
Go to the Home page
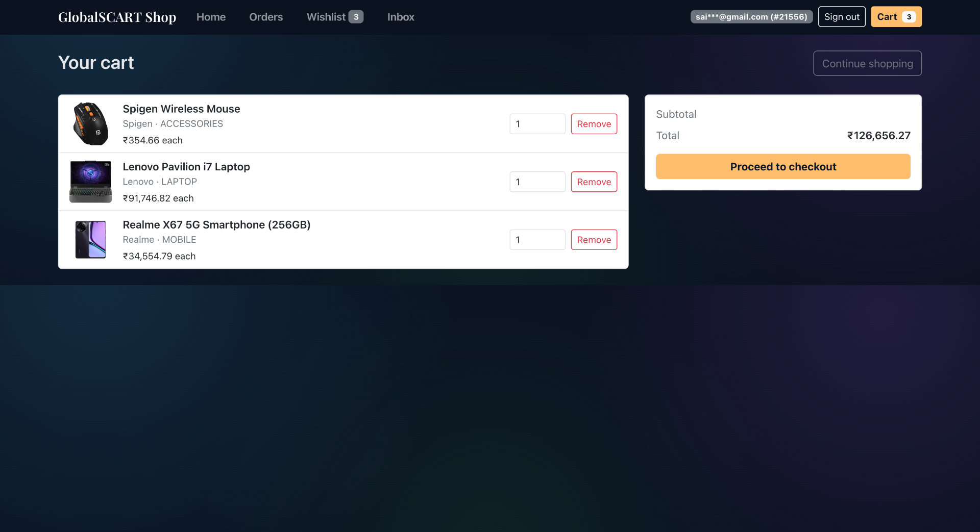211,17
